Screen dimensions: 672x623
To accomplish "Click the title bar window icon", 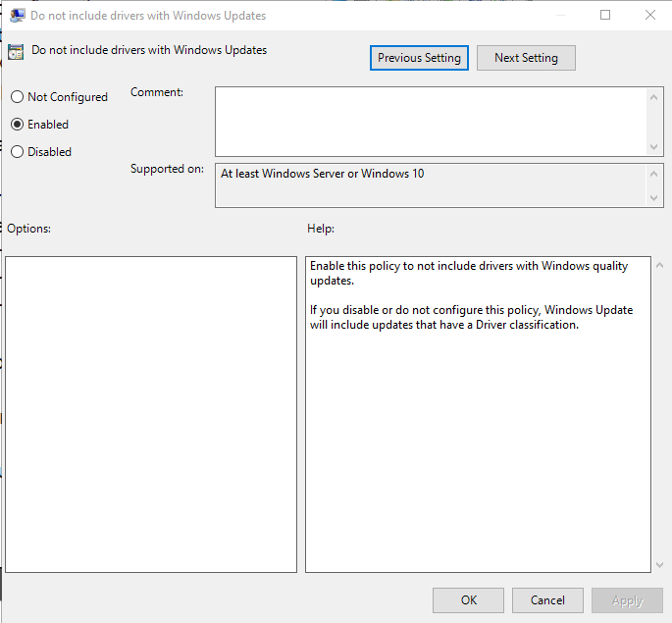I will pyautogui.click(x=17, y=16).
